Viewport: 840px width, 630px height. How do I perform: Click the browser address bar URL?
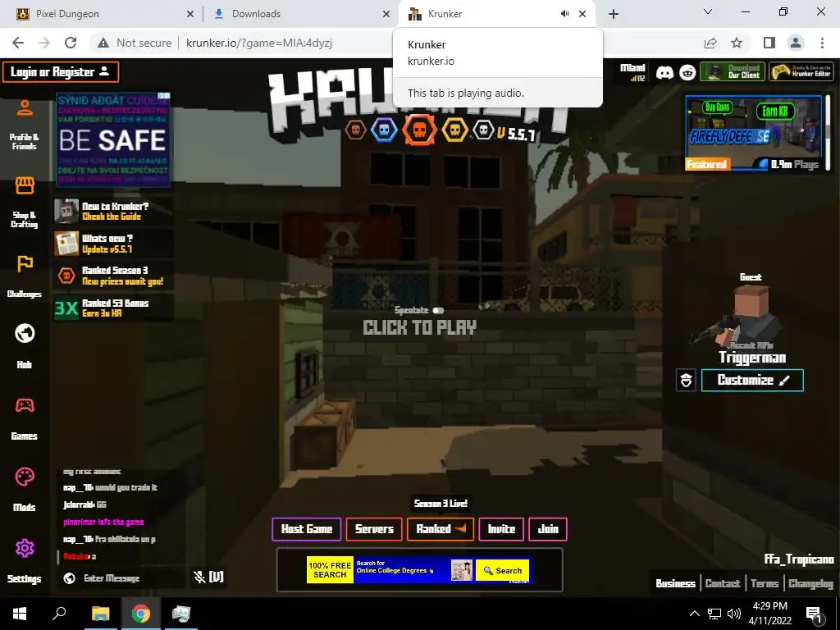(x=259, y=43)
